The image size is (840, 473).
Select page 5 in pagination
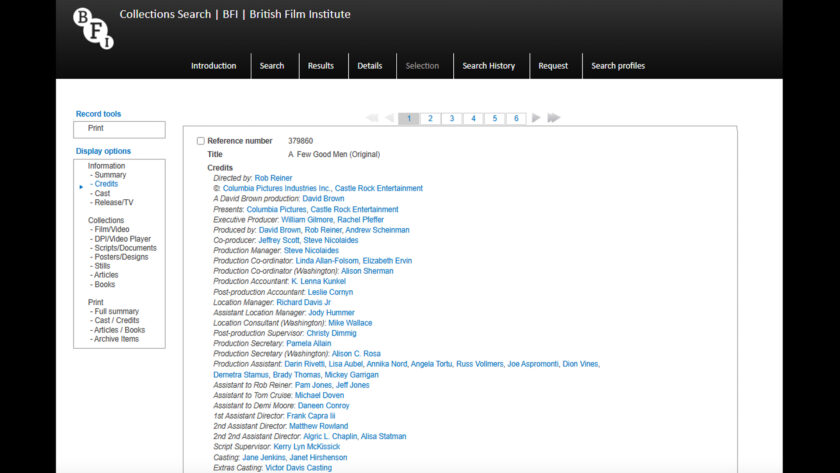[494, 118]
